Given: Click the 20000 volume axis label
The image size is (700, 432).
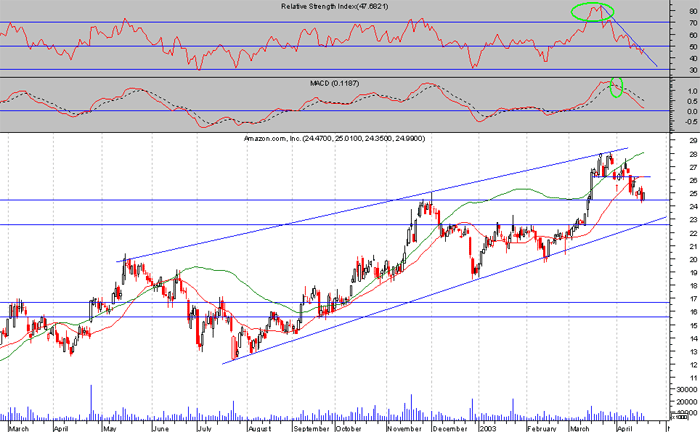Looking at the screenshot, I should (x=688, y=402).
